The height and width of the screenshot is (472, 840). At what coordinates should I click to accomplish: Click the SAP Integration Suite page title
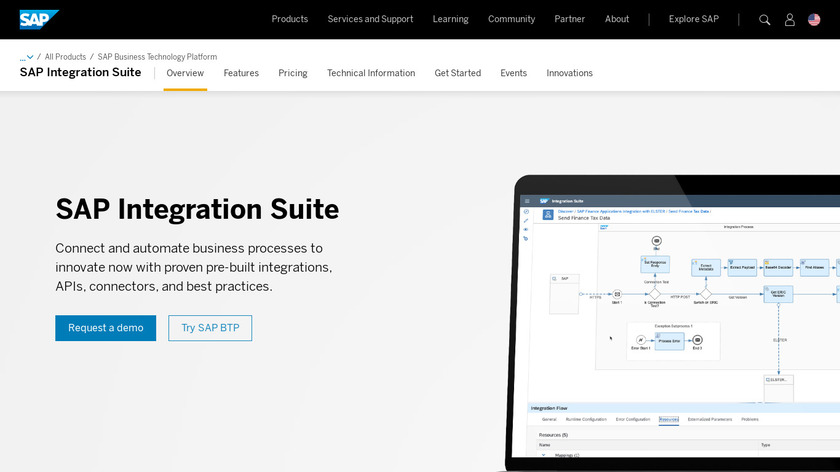coord(80,73)
